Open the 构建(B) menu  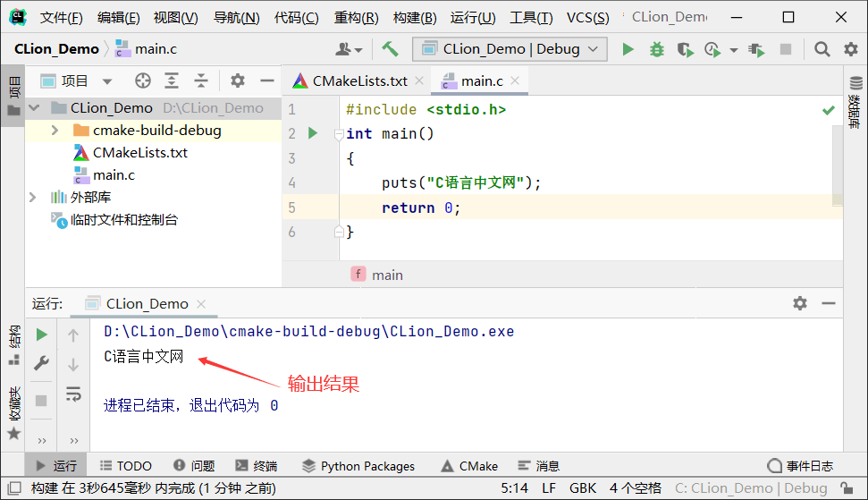tap(415, 18)
